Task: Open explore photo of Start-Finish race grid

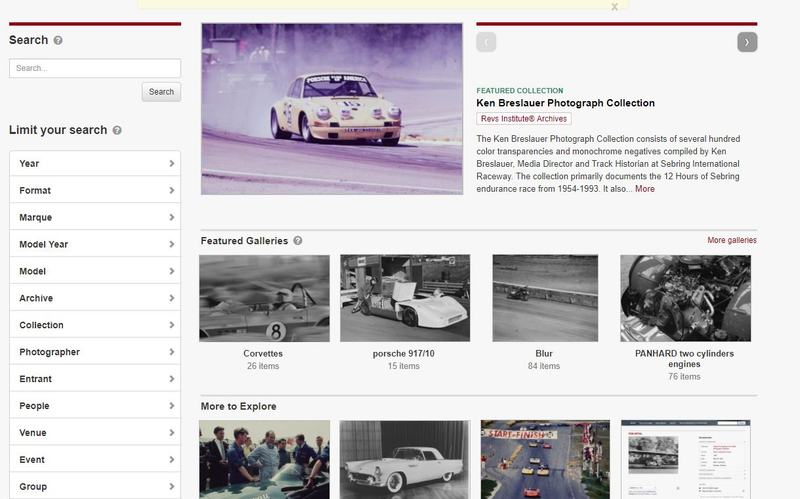Action: pyautogui.click(x=545, y=460)
